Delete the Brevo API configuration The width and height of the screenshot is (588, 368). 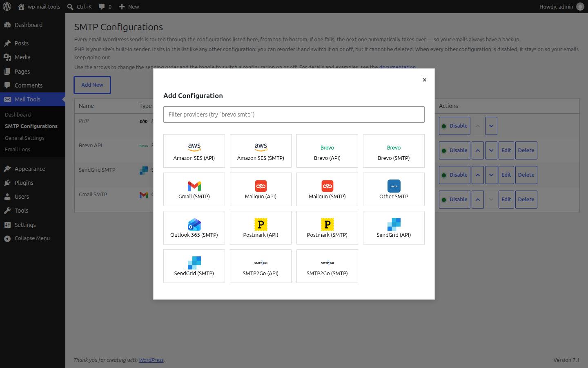pyautogui.click(x=526, y=150)
